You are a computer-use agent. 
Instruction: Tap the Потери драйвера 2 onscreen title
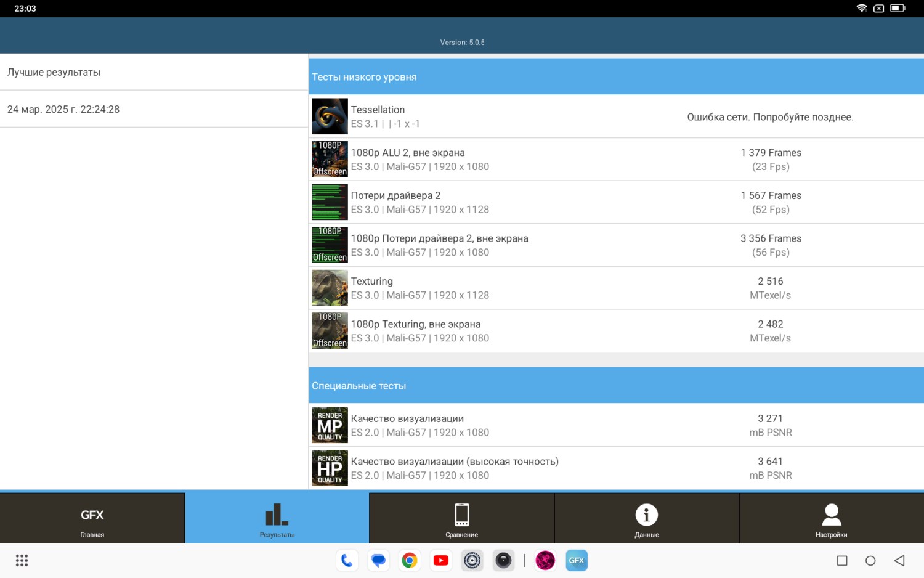point(395,195)
